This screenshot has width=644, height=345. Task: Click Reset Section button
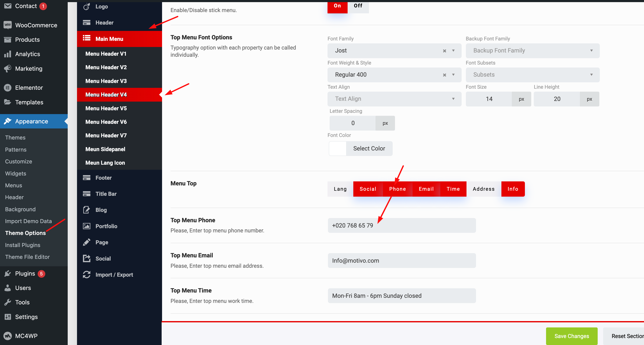coord(623,336)
